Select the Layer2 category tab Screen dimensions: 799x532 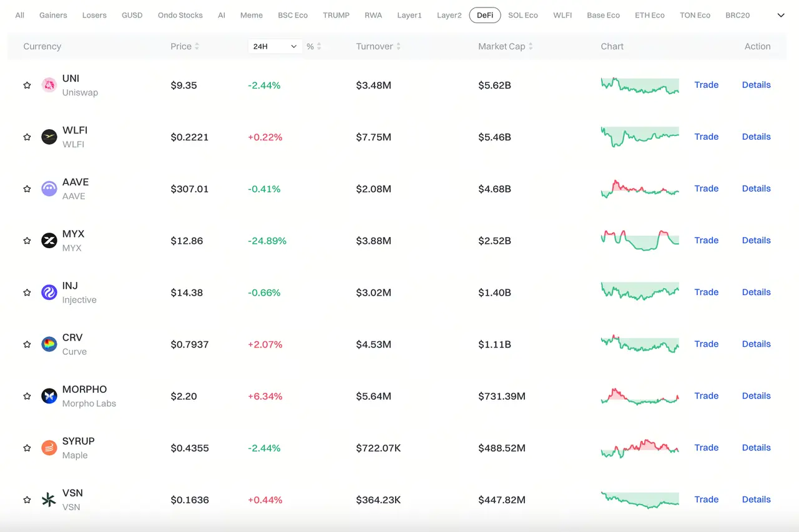point(449,15)
